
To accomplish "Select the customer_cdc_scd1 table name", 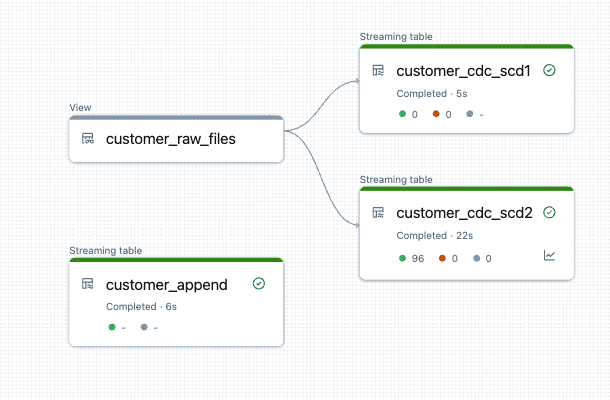I will click(x=465, y=71).
